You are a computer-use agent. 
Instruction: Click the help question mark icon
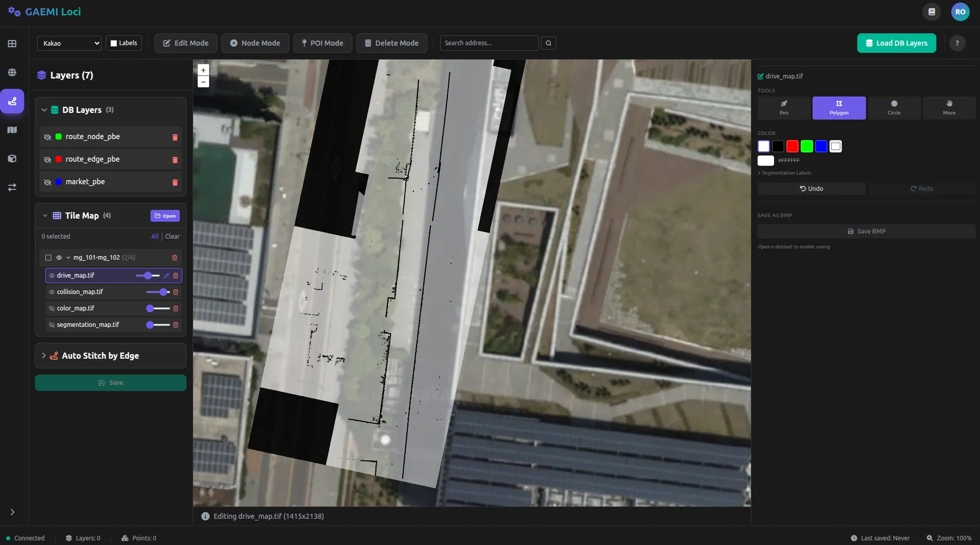point(957,43)
